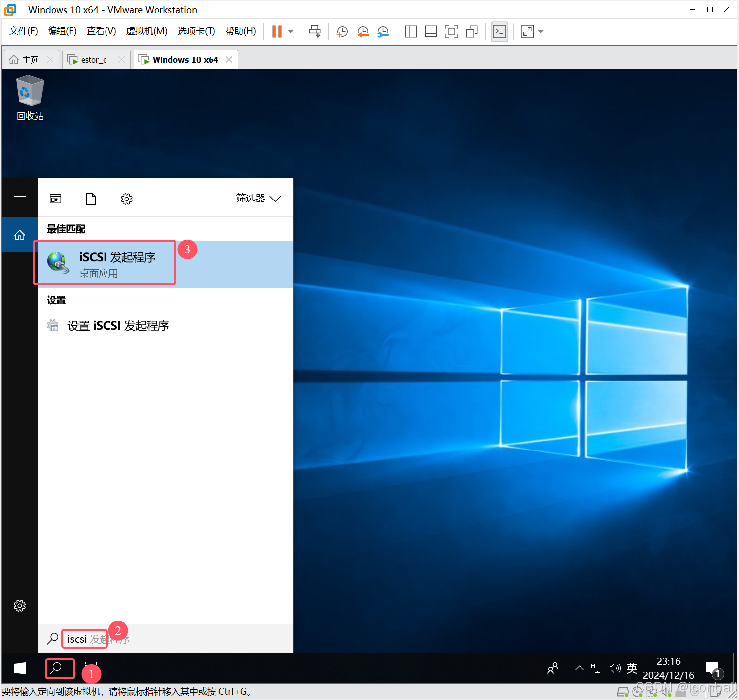Screen dimensions: 739x700
Task: Close the Windows 10 x64 tab
Action: [229, 59]
